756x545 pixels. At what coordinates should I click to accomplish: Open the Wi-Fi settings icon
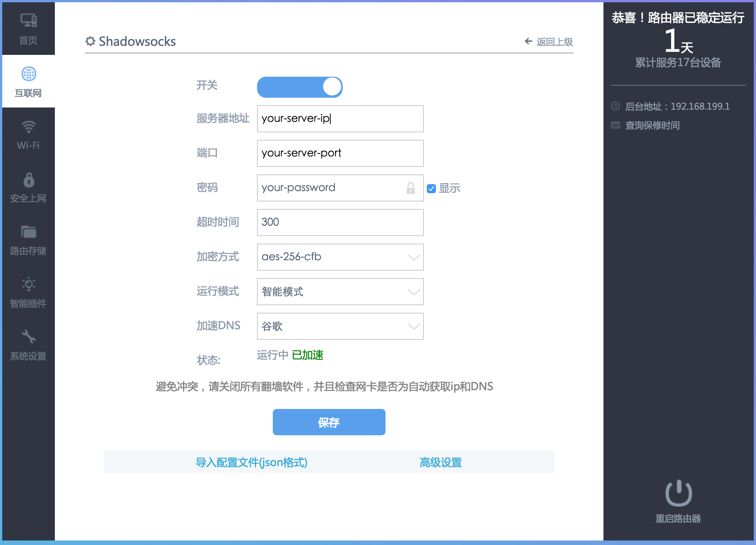(29, 127)
